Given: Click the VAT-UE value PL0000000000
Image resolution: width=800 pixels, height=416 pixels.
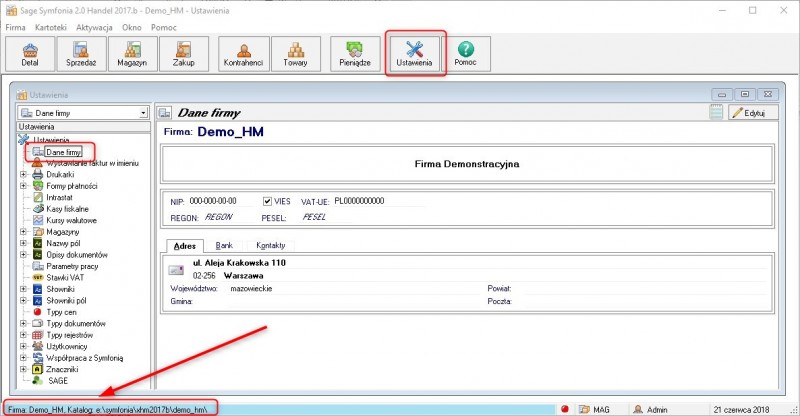Looking at the screenshot, I should click(360, 201).
